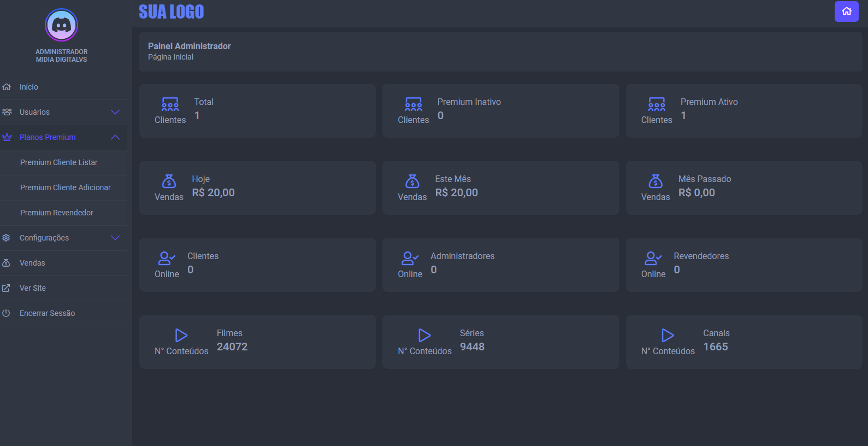Open Premium Cliente Listar

coord(59,162)
